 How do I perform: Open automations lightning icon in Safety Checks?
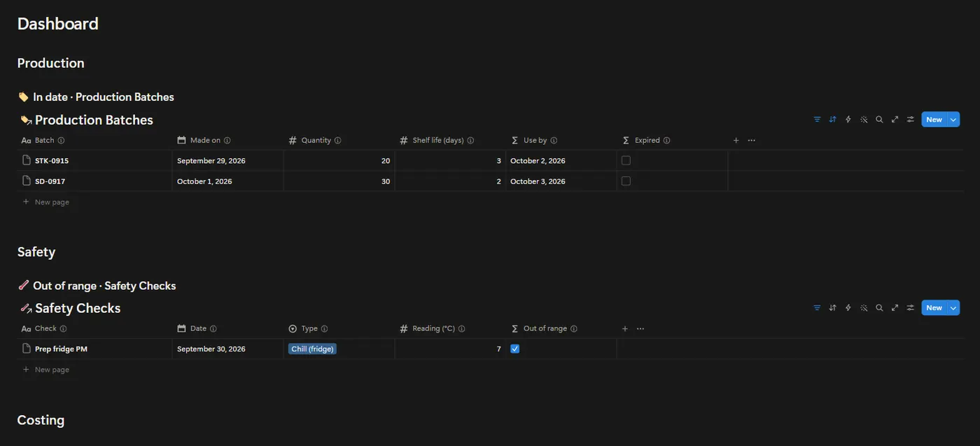click(x=848, y=307)
